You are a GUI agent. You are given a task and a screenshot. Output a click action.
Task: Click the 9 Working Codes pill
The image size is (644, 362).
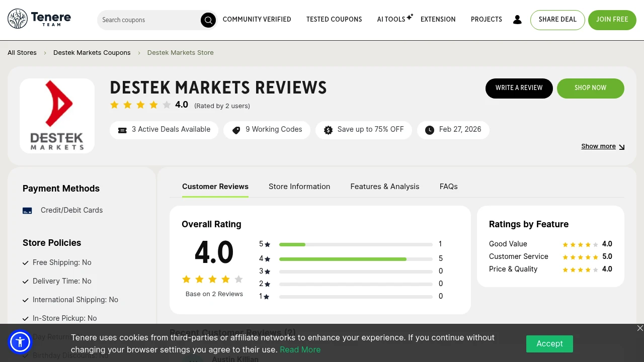click(267, 130)
